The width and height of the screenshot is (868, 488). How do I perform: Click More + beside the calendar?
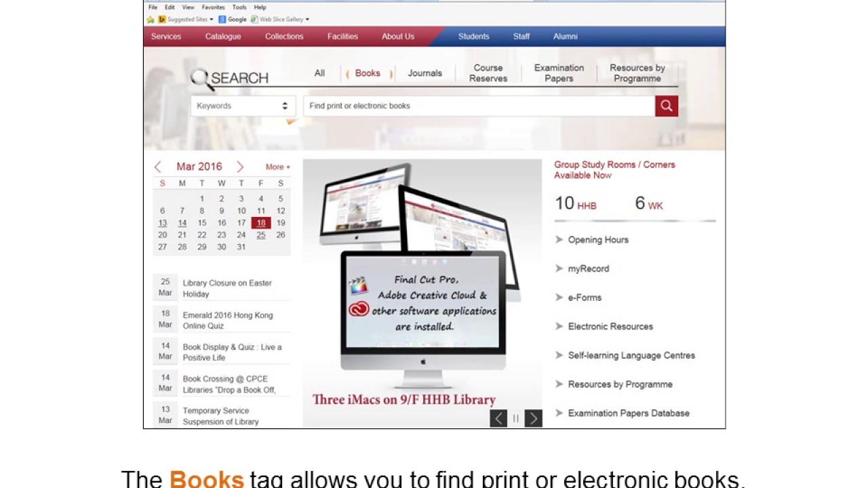tap(277, 167)
